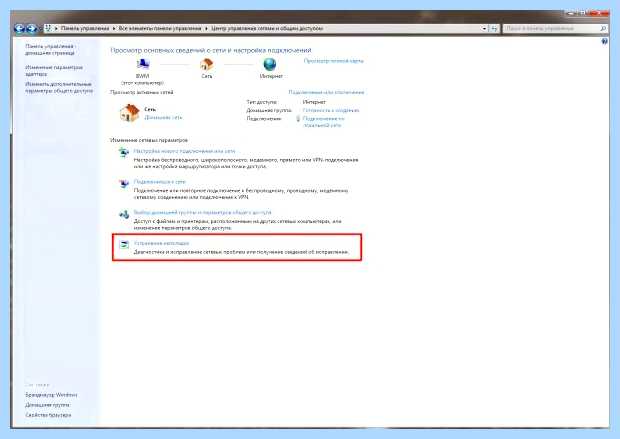The width and height of the screenshot is (620, 439).
Task: Click icon next to 'Выбор домашней группы'
Action: point(124,214)
